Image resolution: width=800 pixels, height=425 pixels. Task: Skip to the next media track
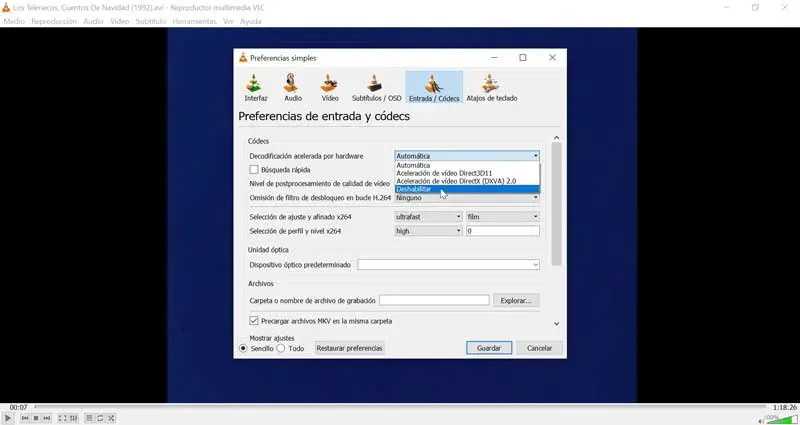[x=47, y=418]
